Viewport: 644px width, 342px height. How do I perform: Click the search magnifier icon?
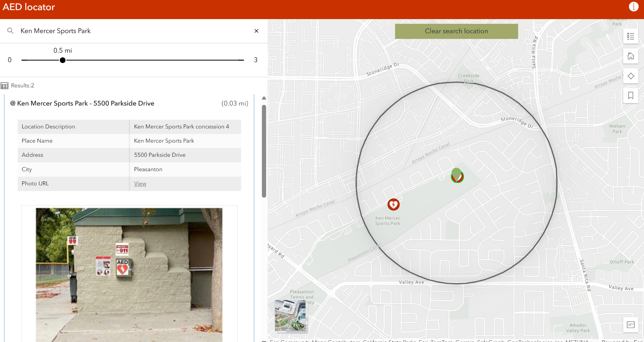coord(10,31)
